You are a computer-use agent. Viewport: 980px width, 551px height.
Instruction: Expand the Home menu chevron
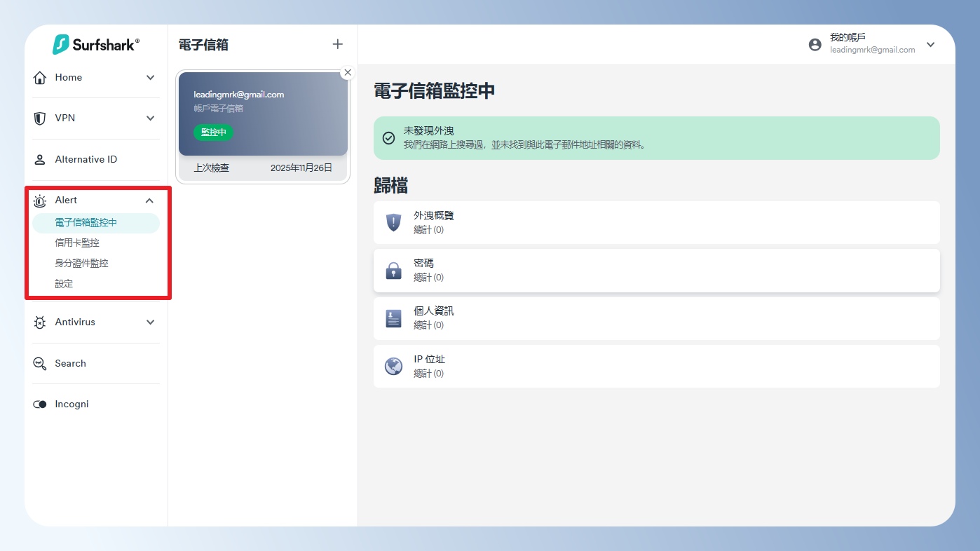click(150, 78)
